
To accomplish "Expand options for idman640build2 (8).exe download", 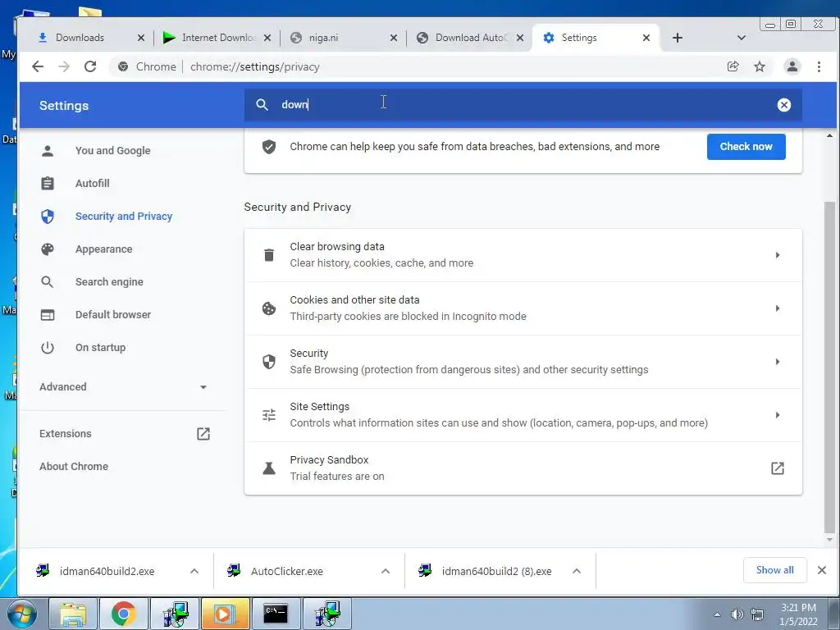I will [577, 571].
